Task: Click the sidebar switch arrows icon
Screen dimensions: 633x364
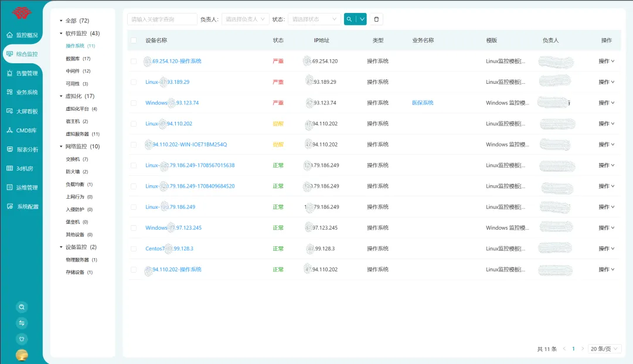Action: (x=22, y=323)
